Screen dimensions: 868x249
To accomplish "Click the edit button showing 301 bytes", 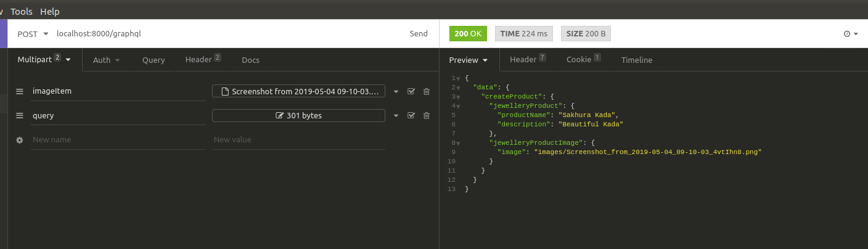I will pyautogui.click(x=298, y=115).
